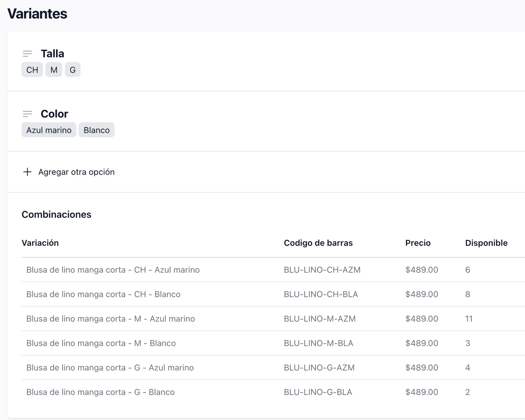
Task: Select the G size tag
Action: point(73,70)
